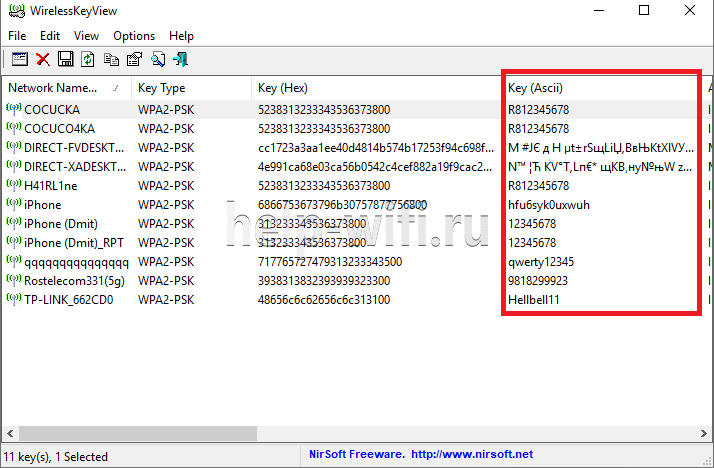Click the Ascii key 9818299923
This screenshot has height=468, width=714.
pos(538,281)
